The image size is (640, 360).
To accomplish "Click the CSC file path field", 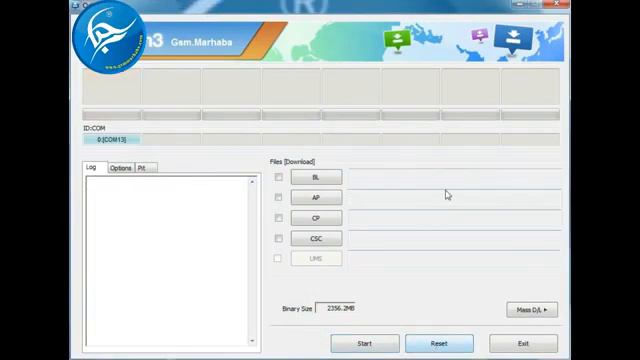I will point(454,240).
